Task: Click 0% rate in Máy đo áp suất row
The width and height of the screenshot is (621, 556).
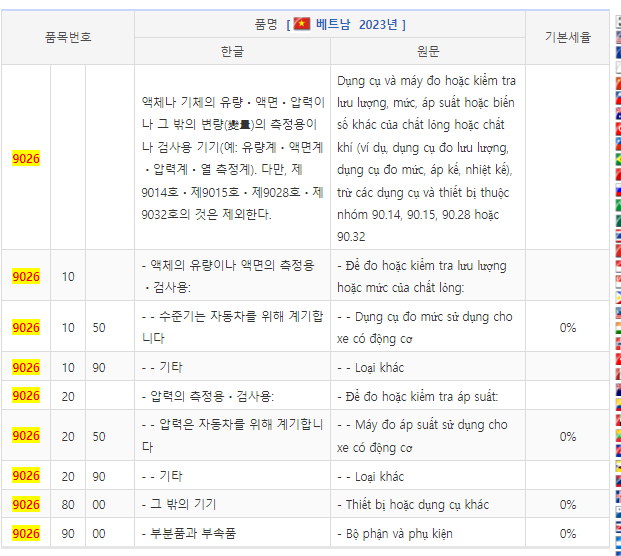Action: [x=567, y=436]
